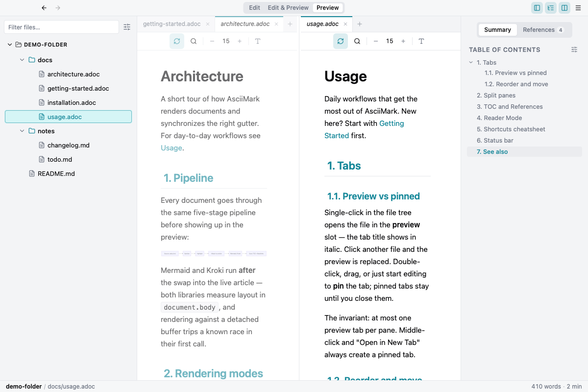588x392 pixels.
Task: Go back with the left arrow
Action: (x=44, y=8)
